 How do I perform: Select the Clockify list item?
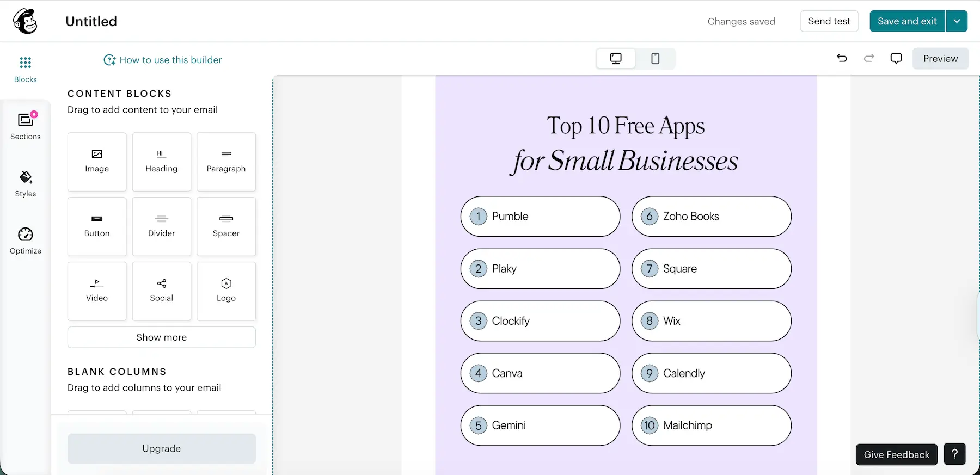[540, 321]
